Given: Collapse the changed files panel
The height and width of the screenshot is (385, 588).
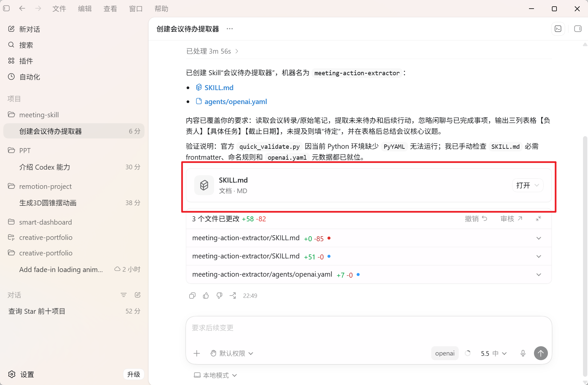Looking at the screenshot, I should point(539,219).
